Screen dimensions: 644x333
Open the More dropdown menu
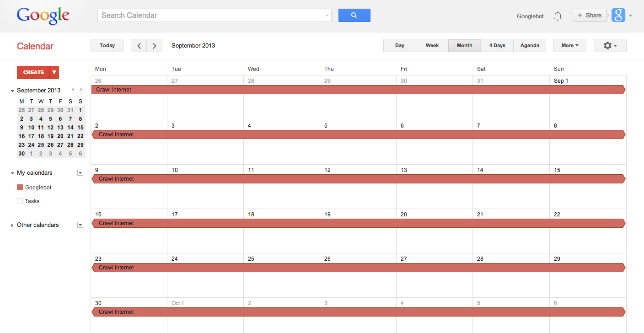pyautogui.click(x=569, y=45)
